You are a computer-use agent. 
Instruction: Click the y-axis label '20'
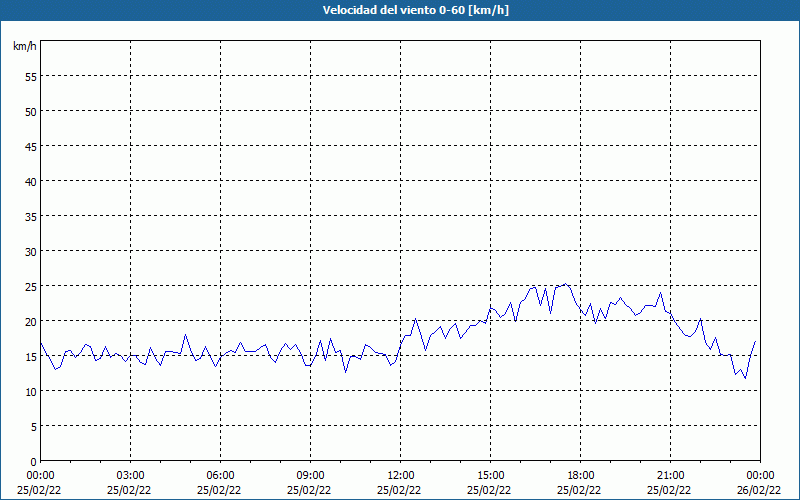pos(31,322)
